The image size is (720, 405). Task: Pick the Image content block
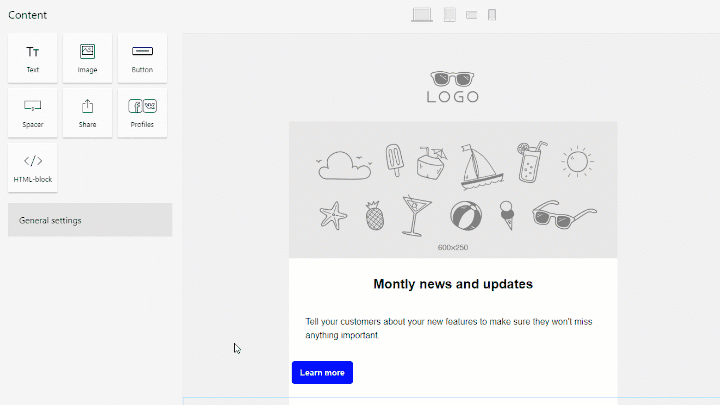click(x=87, y=58)
